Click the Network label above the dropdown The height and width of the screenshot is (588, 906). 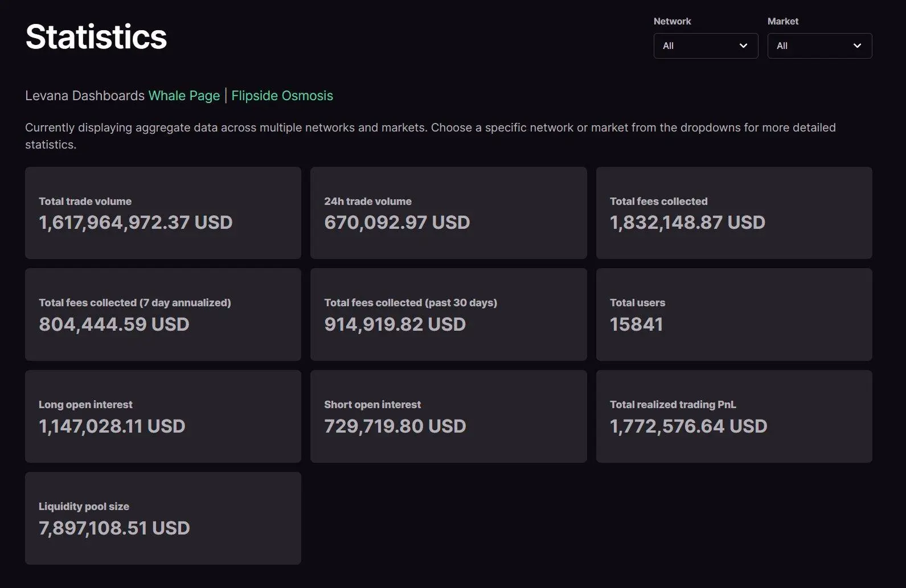click(x=672, y=21)
